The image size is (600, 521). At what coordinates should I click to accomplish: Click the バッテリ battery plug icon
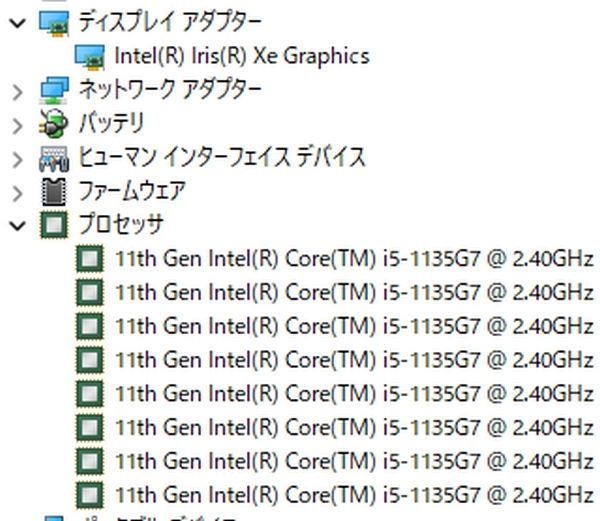coord(54,123)
